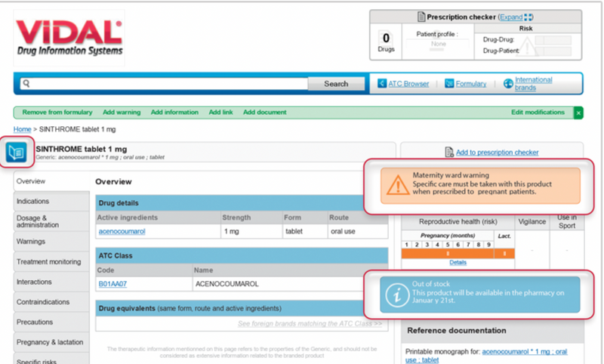Open the Treatment monitoring tab
Viewport: 604px width, 364px height.
point(51,261)
